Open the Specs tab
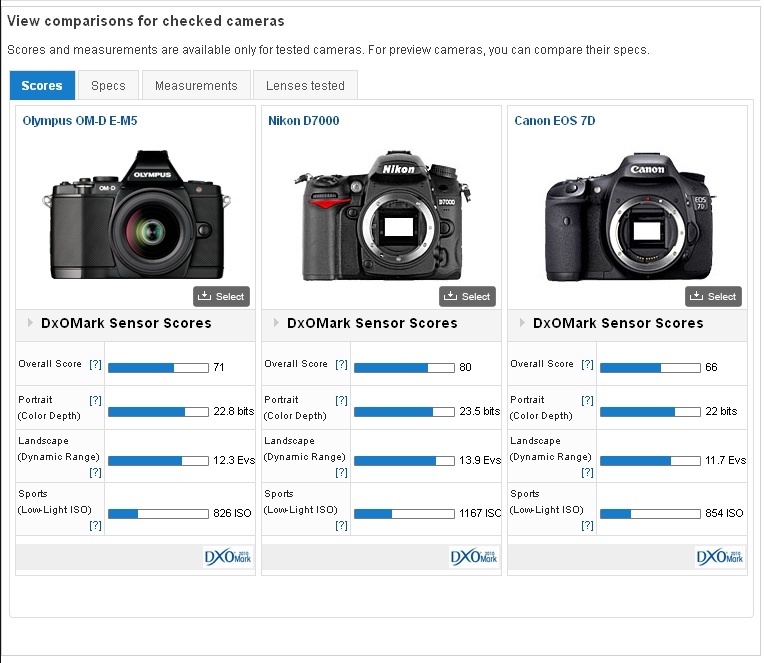This screenshot has width=764, height=663. (108, 85)
